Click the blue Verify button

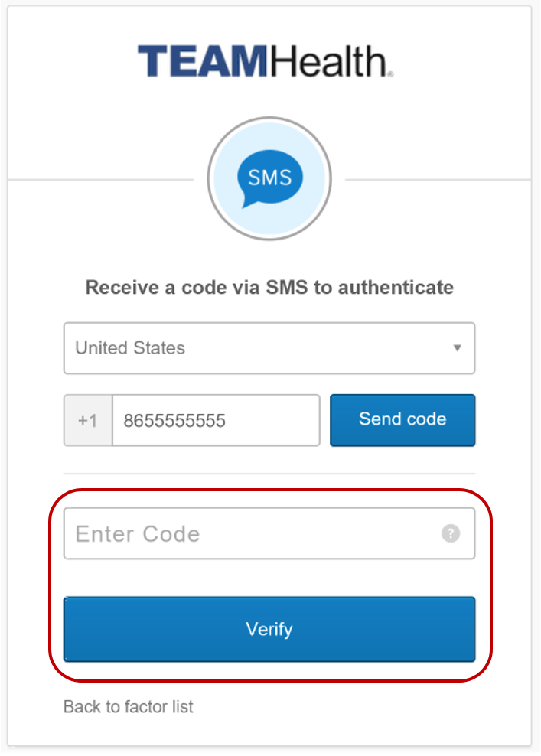click(x=269, y=629)
